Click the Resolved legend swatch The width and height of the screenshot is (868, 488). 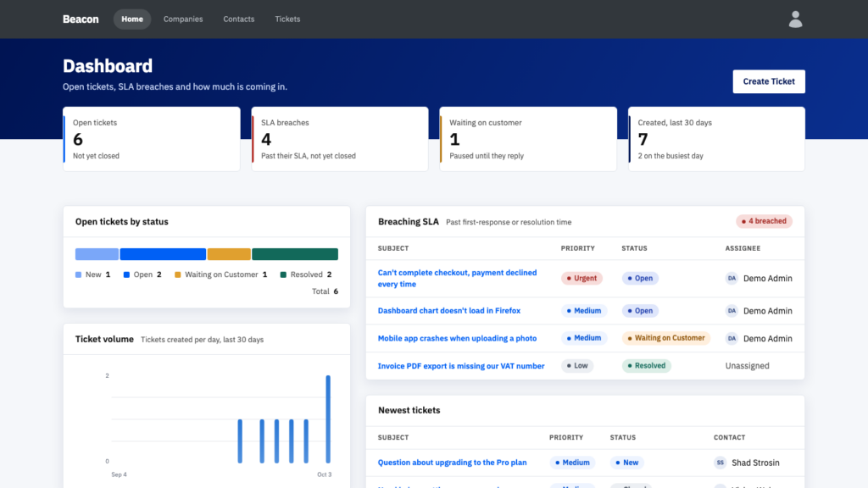tap(283, 275)
